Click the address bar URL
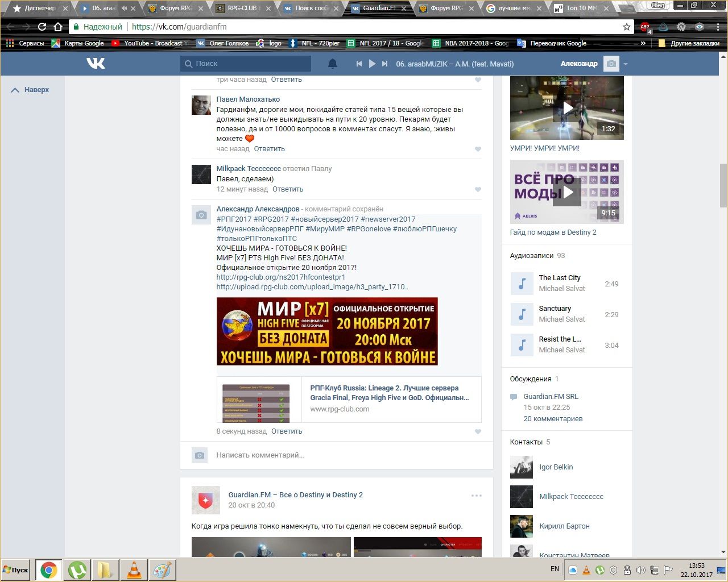Image resolution: width=728 pixels, height=582 pixels. click(x=179, y=27)
